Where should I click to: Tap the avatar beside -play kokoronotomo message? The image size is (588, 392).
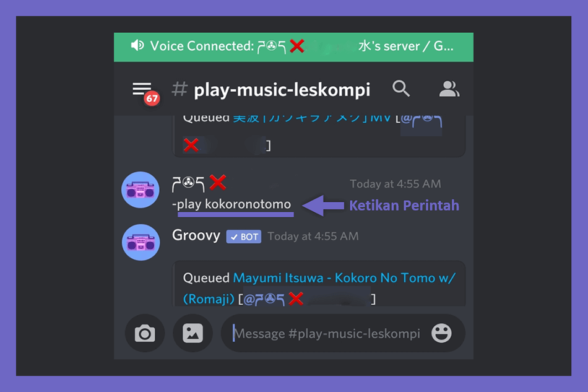(x=141, y=190)
